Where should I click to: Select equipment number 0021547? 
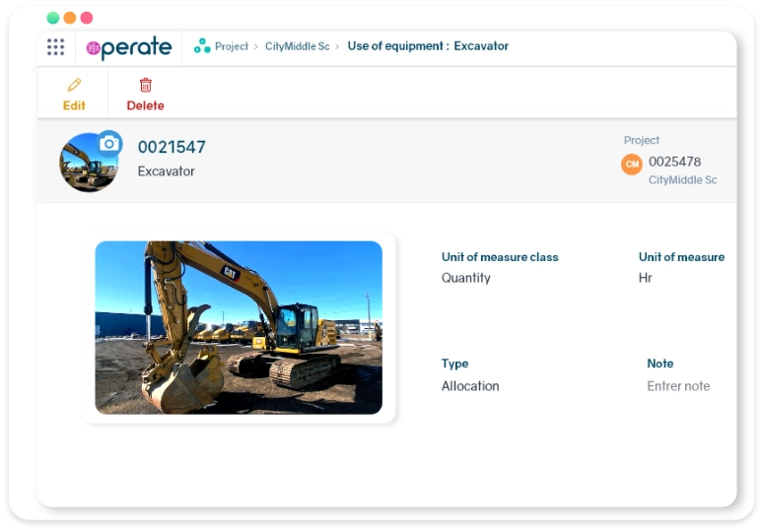172,147
